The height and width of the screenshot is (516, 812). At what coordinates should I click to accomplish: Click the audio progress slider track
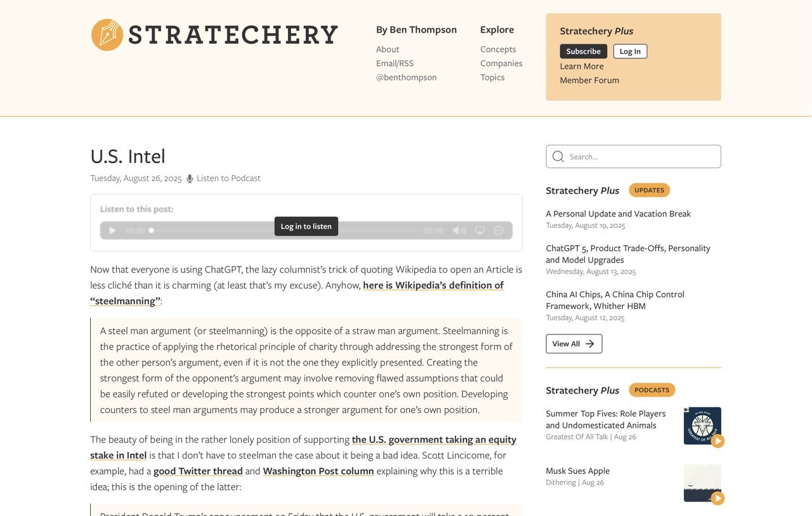284,230
